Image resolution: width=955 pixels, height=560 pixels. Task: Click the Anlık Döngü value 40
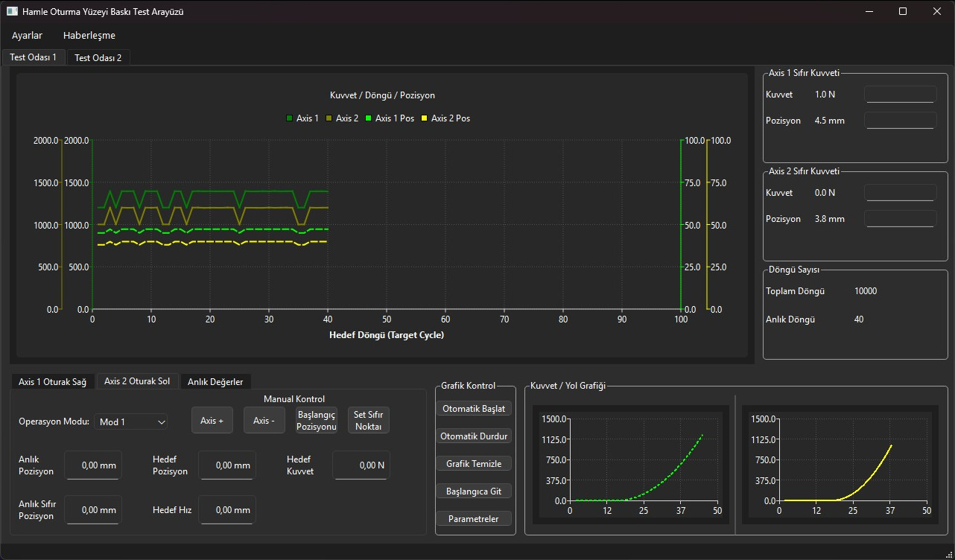[859, 319]
